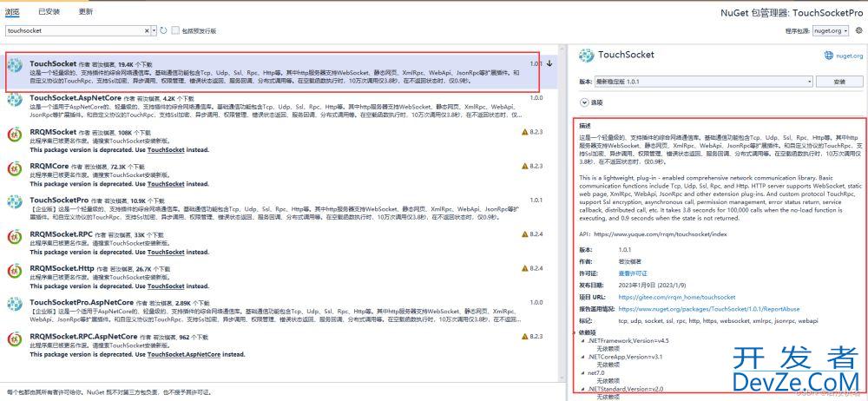This screenshot has width=868, height=401.
Task: Follow TouchSocket link in RRQMCore deprecation notice
Action: click(166, 184)
